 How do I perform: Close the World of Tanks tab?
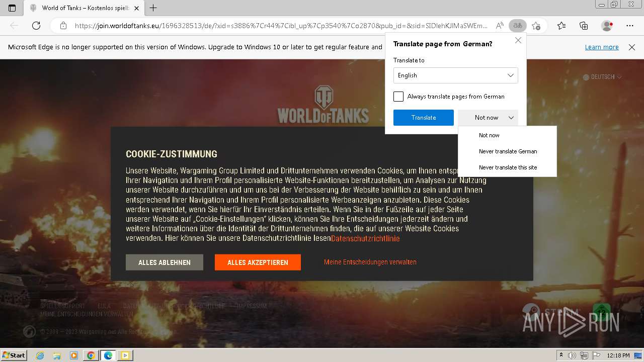(x=137, y=8)
